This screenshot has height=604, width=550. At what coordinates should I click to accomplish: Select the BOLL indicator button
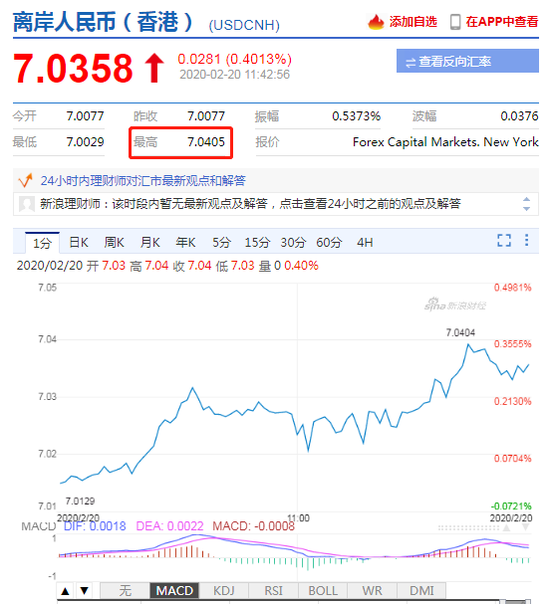(323, 591)
